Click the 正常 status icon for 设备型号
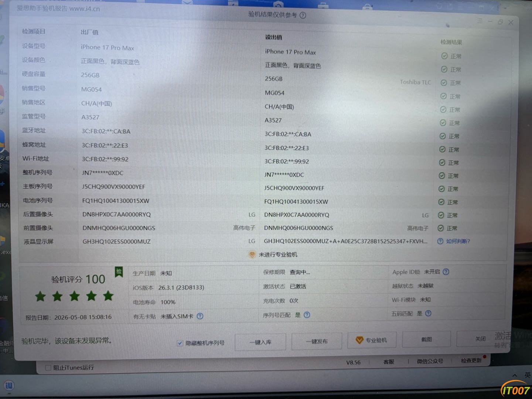Image resolution: width=532 pixels, height=399 pixels. click(444, 56)
